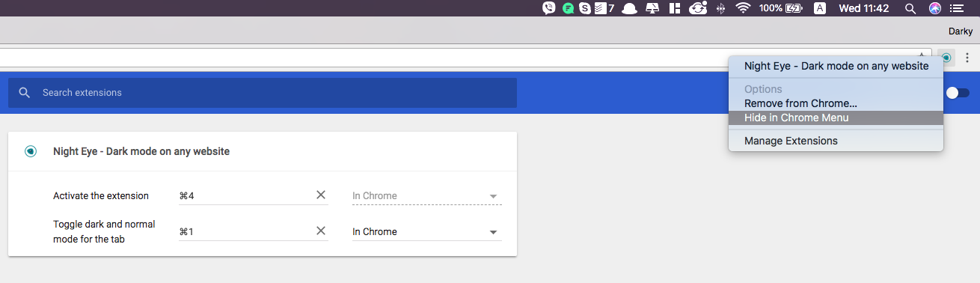Screen dimensions: 980x283
Task: Clear the Activate the extension shortcut
Action: pyautogui.click(x=321, y=195)
